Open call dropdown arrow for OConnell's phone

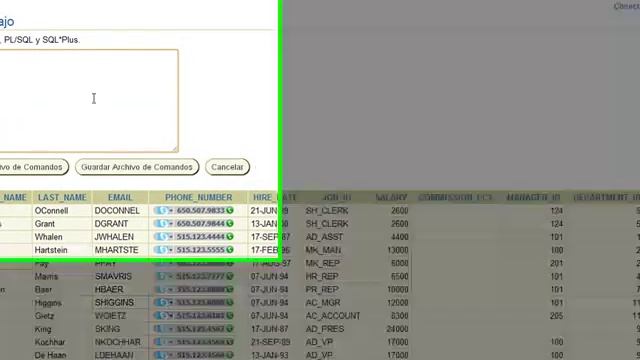171,211
